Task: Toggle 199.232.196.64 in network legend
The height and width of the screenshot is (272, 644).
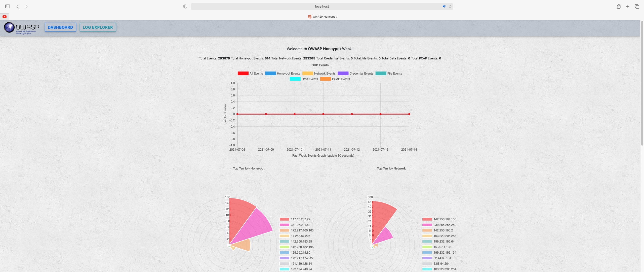Action: point(427,242)
